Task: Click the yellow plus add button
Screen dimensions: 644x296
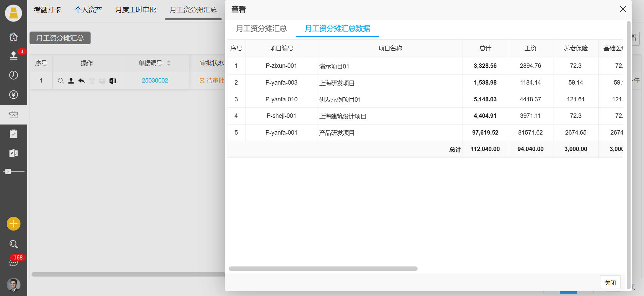Action: coord(13,224)
